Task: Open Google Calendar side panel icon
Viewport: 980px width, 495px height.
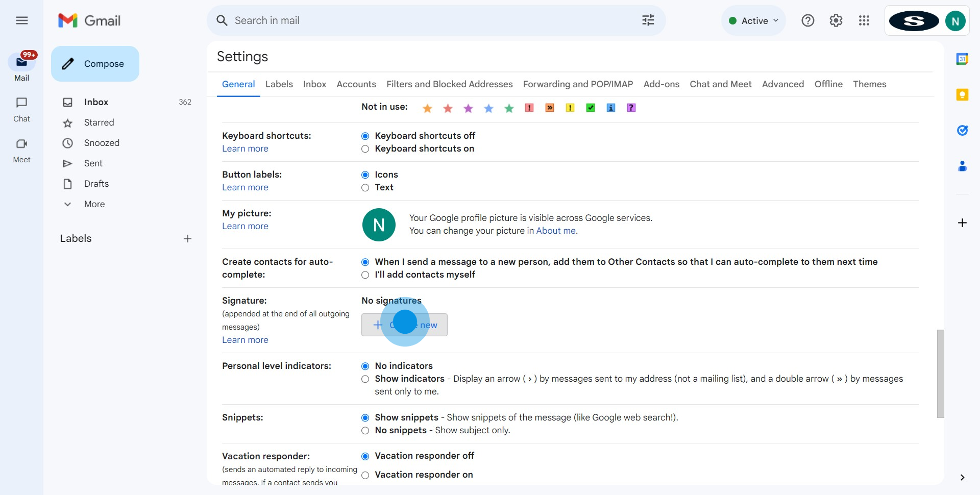Action: (962, 59)
